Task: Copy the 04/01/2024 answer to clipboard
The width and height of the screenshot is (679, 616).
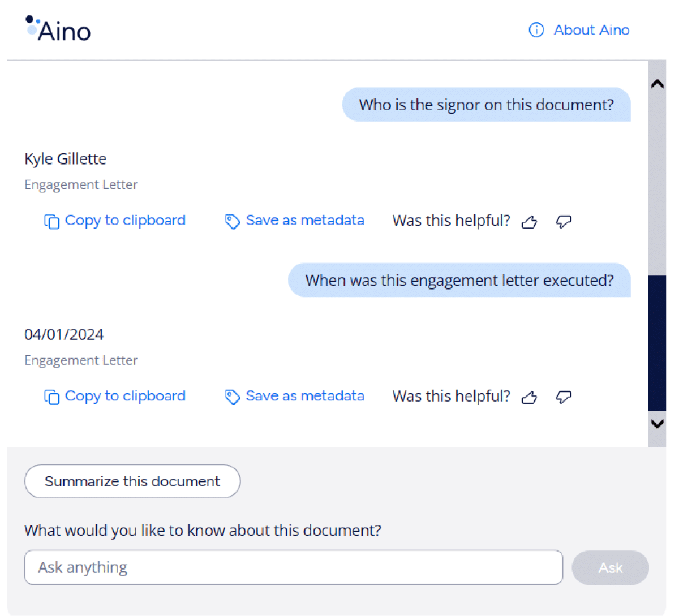Action: click(x=115, y=397)
